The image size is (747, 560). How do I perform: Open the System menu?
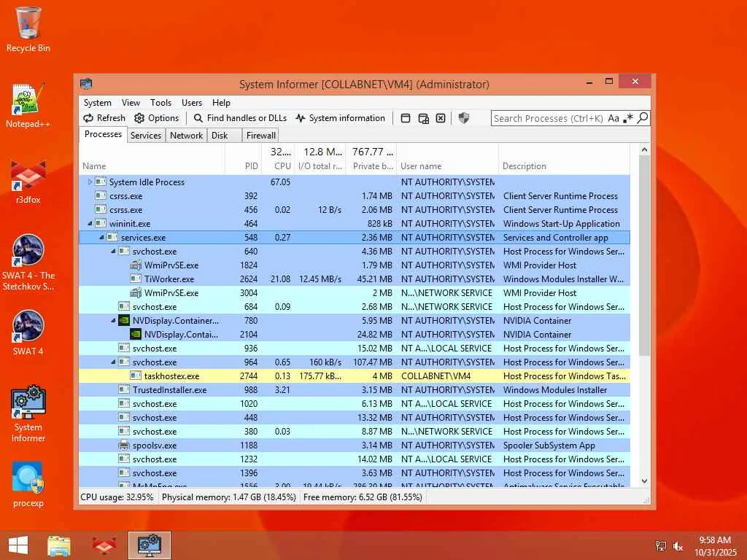tap(97, 102)
